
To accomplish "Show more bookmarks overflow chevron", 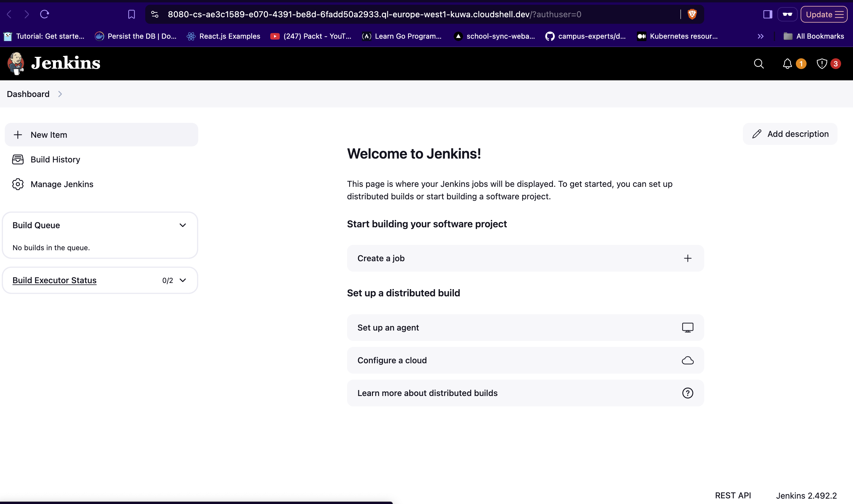I will (x=760, y=36).
